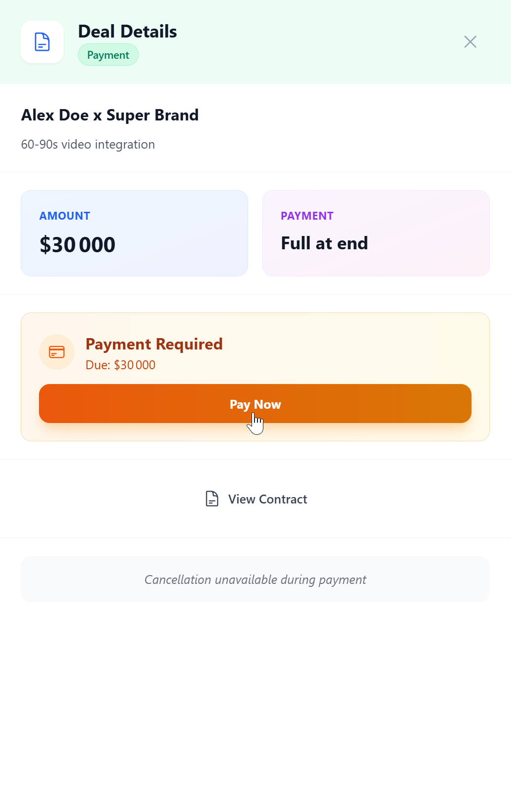Viewport: 511px width, 812px height.
Task: Click the $30 000 amount value
Action: pos(77,245)
